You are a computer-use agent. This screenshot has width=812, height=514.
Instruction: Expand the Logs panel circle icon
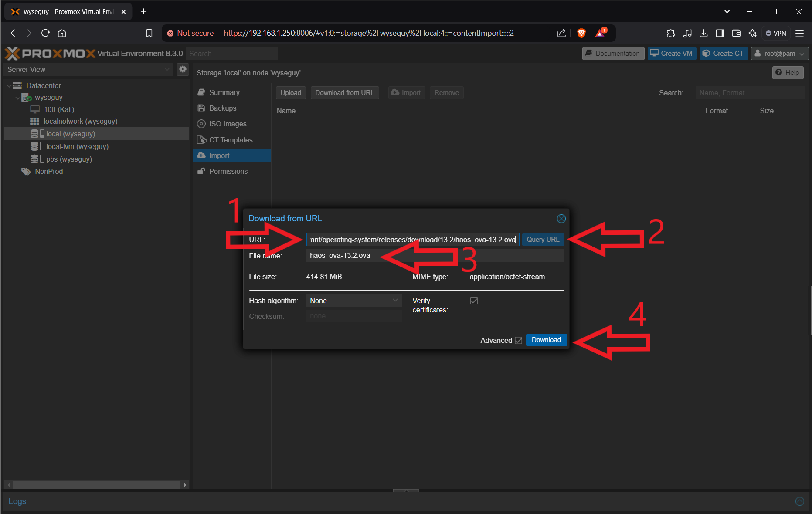coord(799,501)
